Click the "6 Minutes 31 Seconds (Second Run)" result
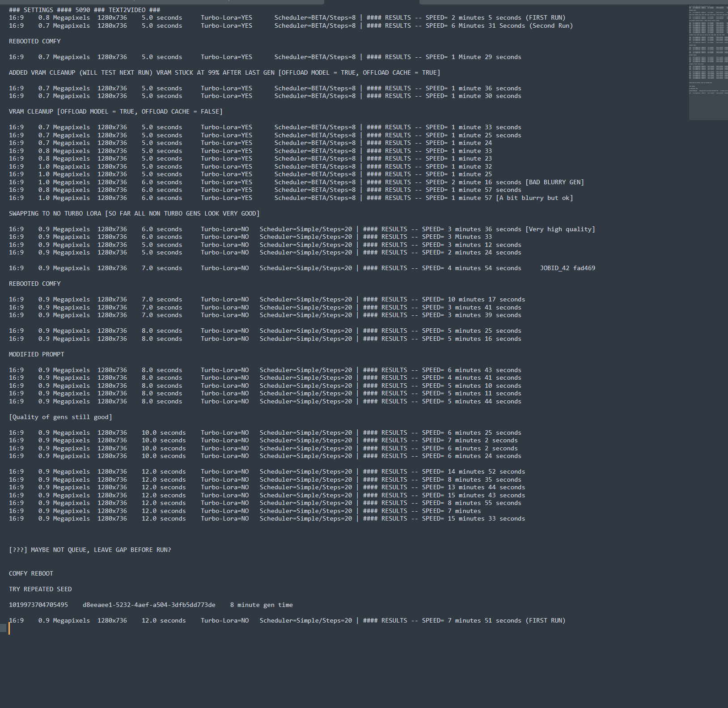This screenshot has height=708, width=728. (512, 26)
